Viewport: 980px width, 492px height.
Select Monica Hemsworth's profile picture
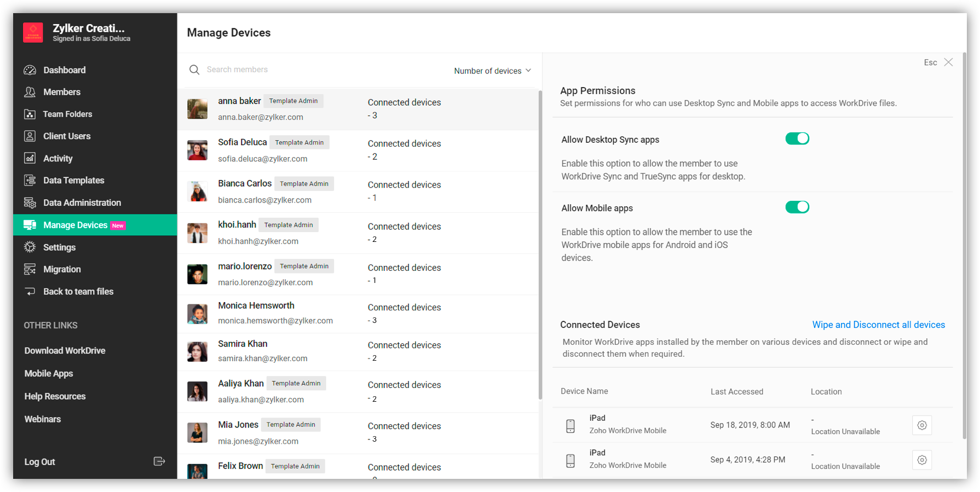point(197,314)
